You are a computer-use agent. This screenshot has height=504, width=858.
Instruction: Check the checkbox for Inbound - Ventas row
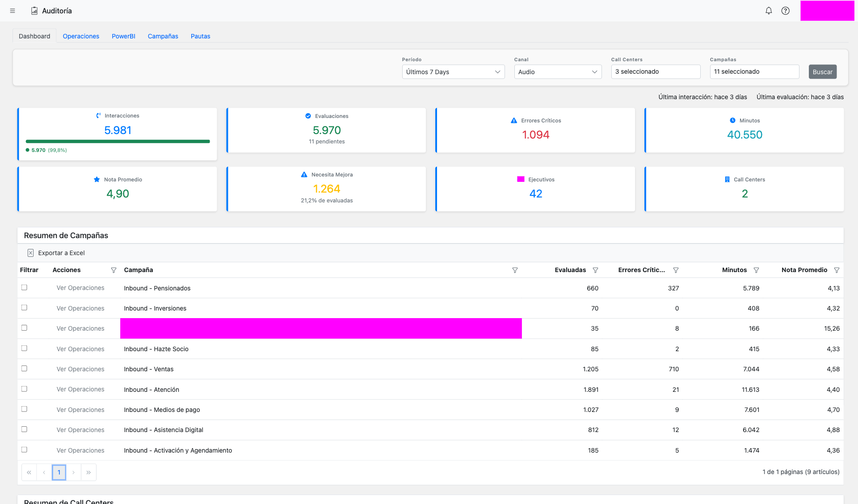(x=24, y=369)
